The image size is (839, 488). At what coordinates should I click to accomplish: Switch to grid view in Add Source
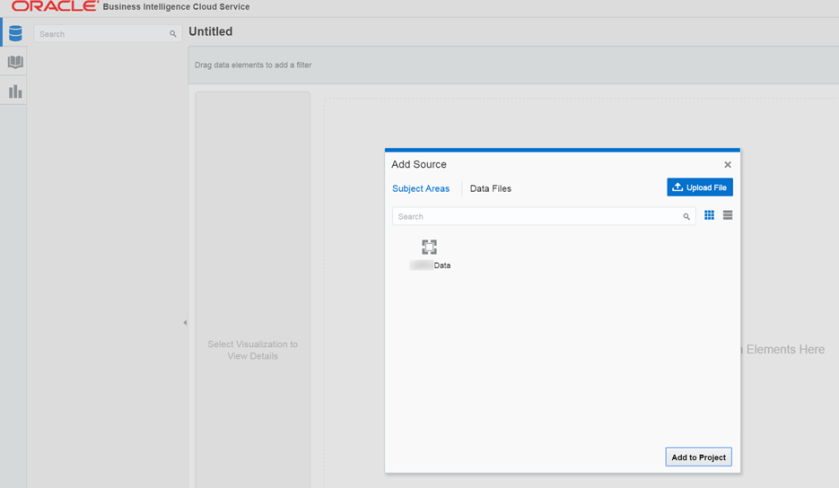709,215
